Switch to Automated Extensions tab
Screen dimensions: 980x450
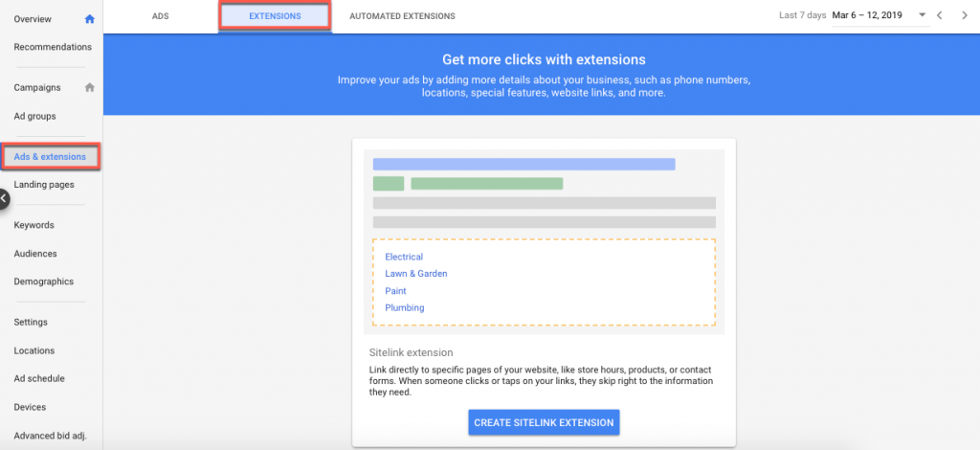pos(403,16)
